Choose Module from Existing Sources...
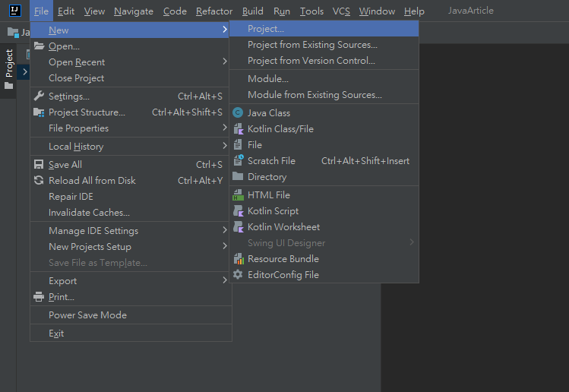This screenshot has height=392, width=569. coord(324,95)
